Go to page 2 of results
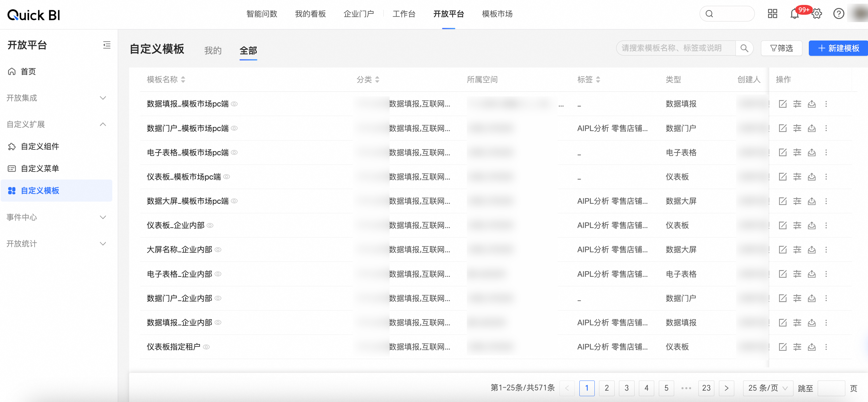 point(607,388)
